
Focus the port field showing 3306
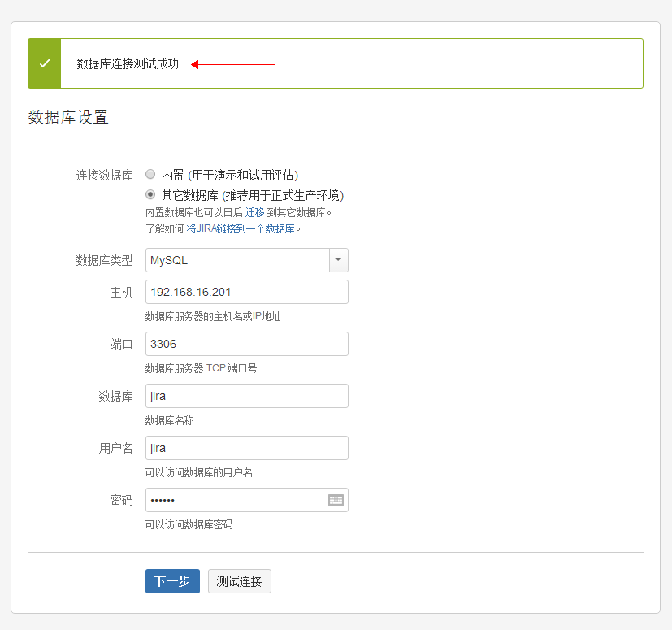click(247, 344)
